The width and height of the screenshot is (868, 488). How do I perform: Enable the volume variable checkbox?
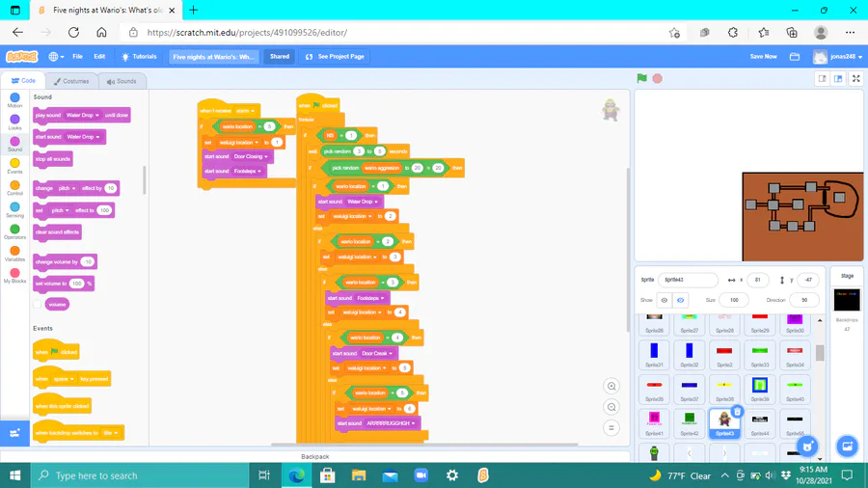point(37,305)
